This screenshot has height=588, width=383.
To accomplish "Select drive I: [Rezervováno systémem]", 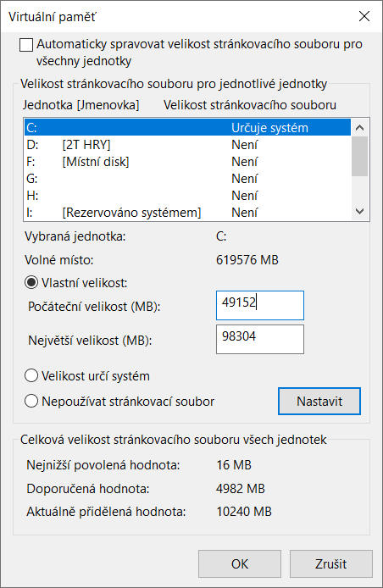I will (x=187, y=213).
